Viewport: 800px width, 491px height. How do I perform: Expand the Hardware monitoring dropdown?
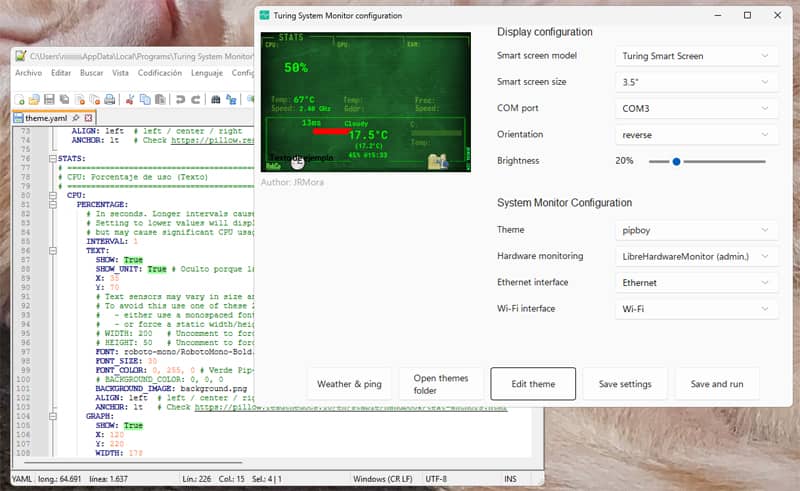(696, 257)
